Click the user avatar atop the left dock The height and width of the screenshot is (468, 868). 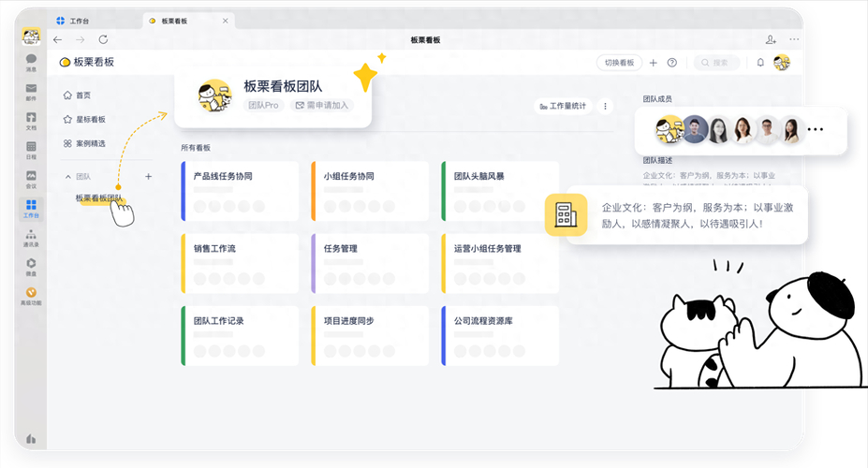(x=31, y=37)
